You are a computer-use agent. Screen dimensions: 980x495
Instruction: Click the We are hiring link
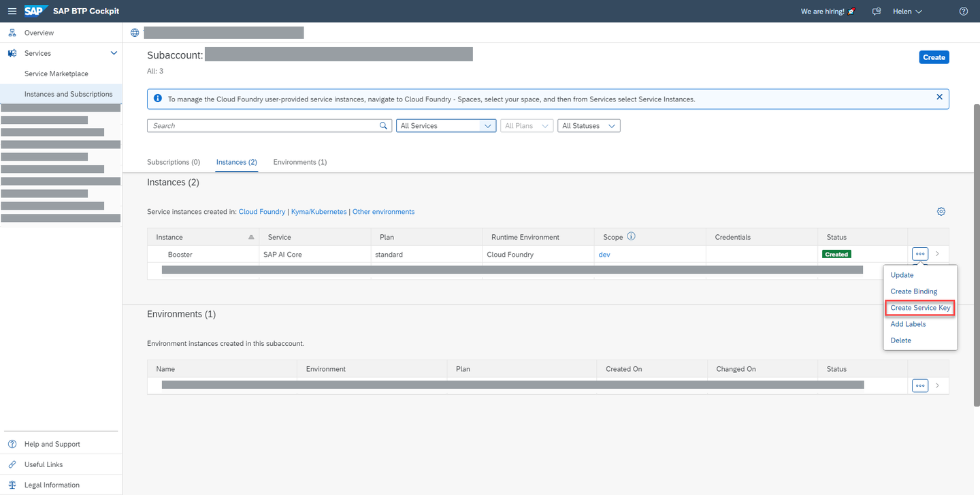(829, 12)
